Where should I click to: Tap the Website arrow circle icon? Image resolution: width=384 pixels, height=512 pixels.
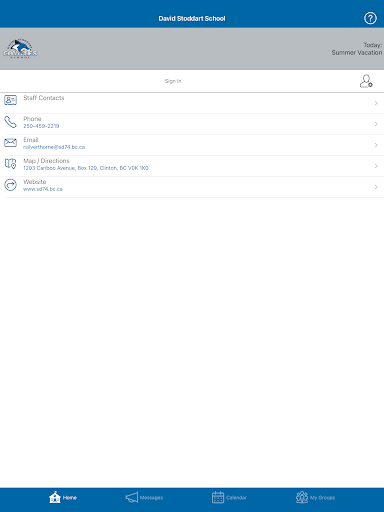pyautogui.click(x=10, y=185)
